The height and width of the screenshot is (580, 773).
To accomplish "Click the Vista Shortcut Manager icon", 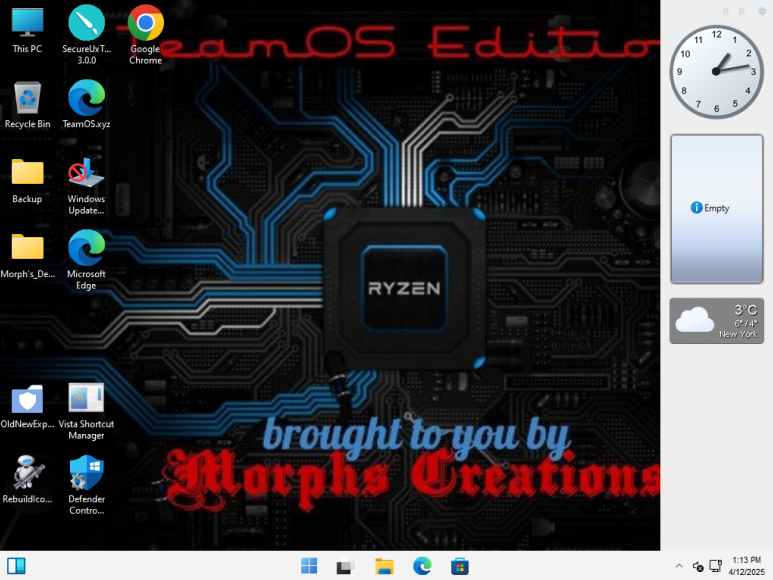I will pyautogui.click(x=86, y=411).
